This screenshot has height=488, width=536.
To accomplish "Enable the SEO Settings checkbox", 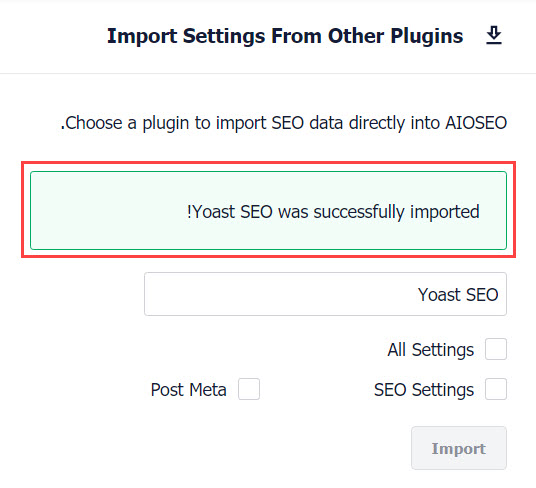I will [x=496, y=389].
